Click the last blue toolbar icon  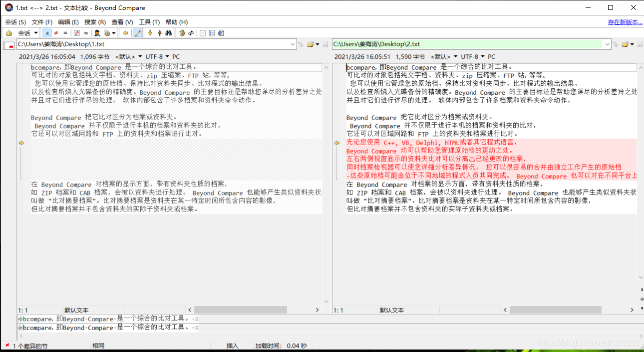[221, 33]
